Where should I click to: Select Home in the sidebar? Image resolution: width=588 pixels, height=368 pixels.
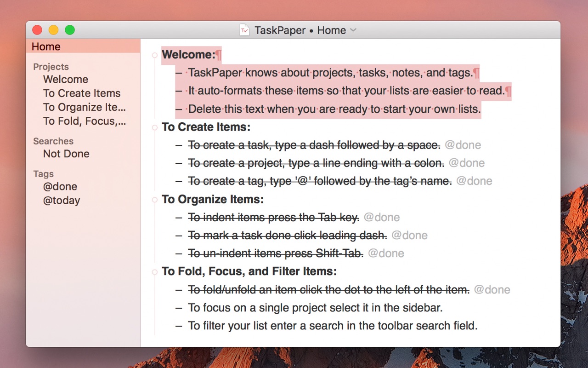pyautogui.click(x=83, y=46)
